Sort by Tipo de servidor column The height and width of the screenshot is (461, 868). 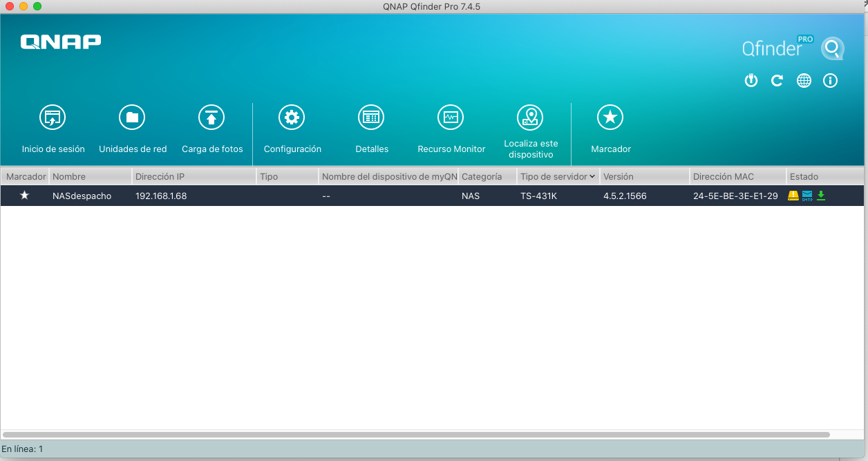coord(557,176)
